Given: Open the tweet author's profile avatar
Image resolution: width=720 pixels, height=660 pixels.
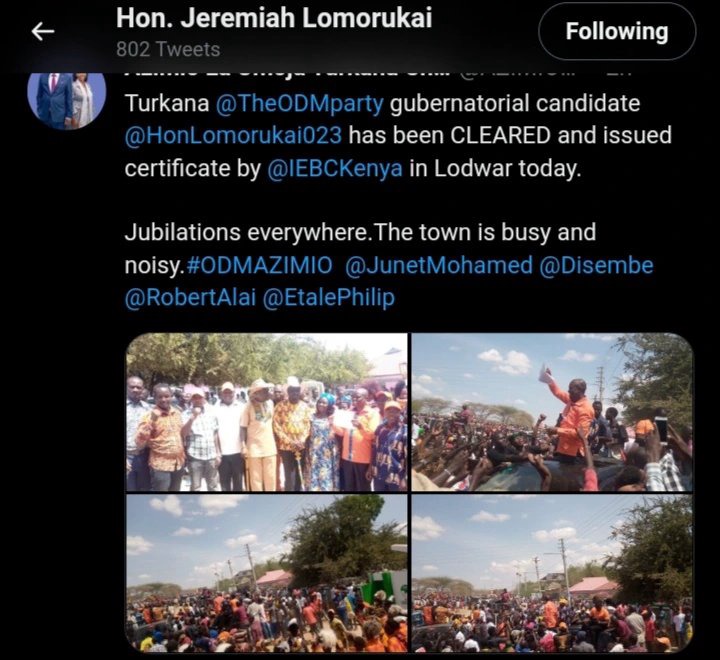Looking at the screenshot, I should [67, 99].
